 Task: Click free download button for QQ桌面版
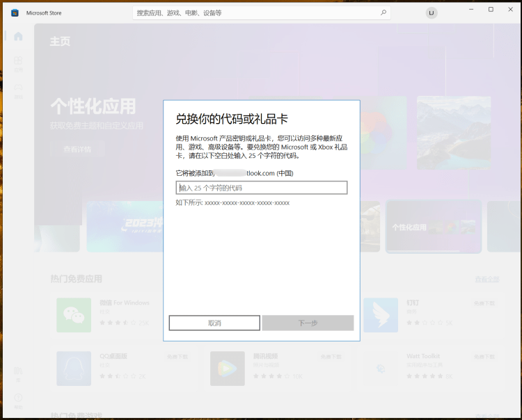tap(177, 357)
